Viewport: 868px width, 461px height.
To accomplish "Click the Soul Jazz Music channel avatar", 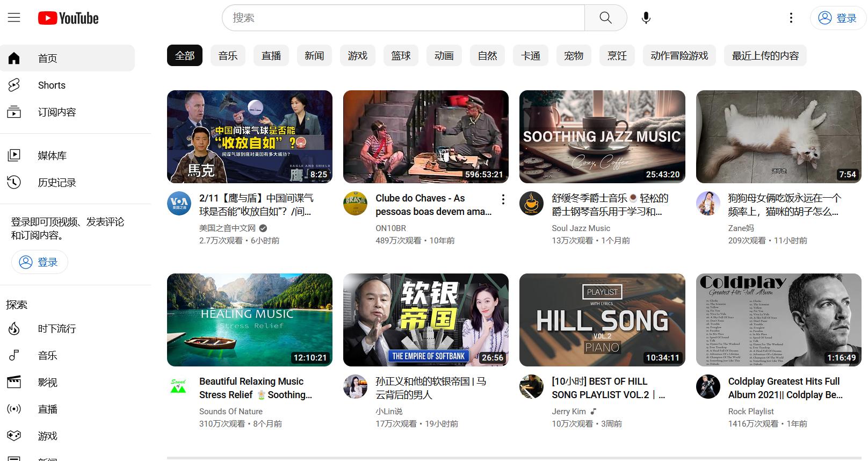I will click(x=531, y=204).
